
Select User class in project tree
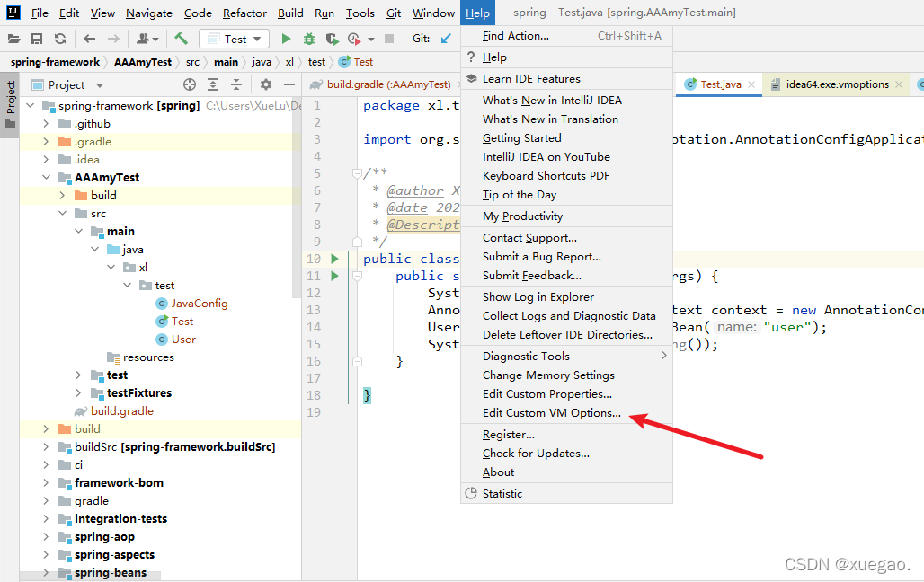[x=183, y=339]
